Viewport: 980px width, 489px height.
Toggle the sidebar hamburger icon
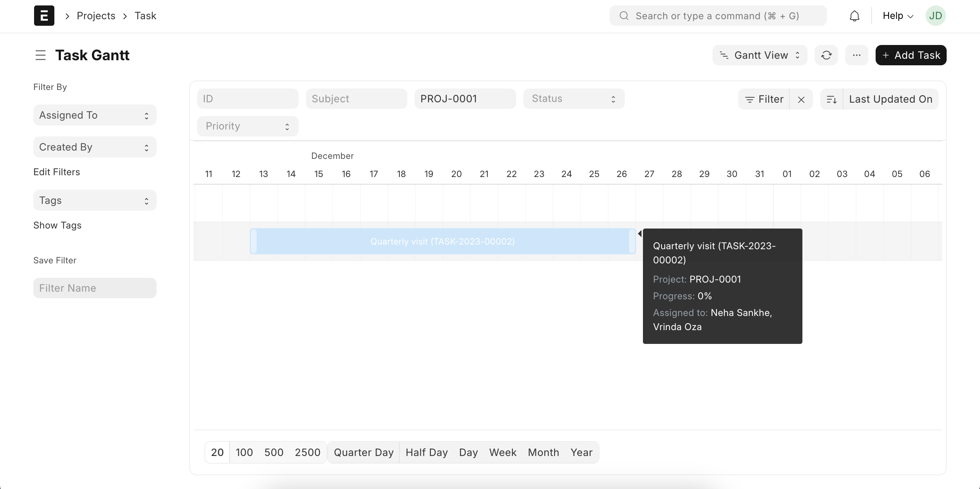coord(40,55)
